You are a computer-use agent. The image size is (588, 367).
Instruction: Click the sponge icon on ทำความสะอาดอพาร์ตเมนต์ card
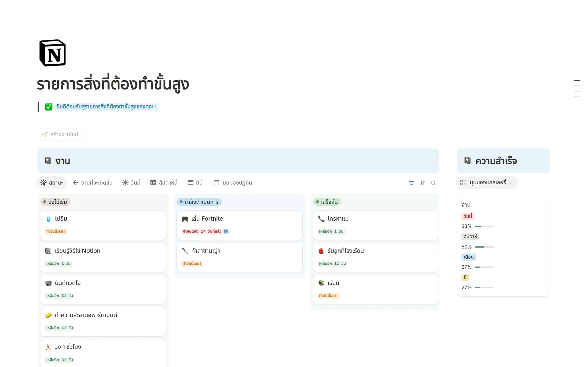[48, 315]
